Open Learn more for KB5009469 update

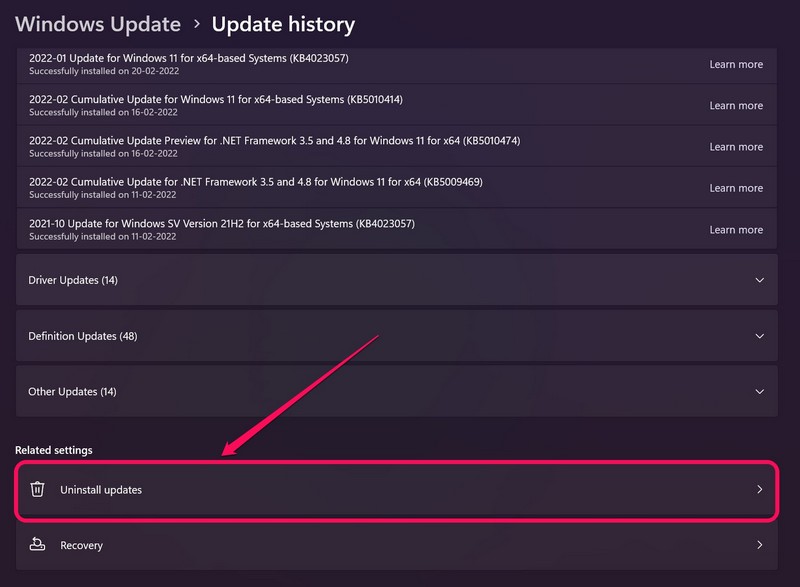(x=736, y=188)
